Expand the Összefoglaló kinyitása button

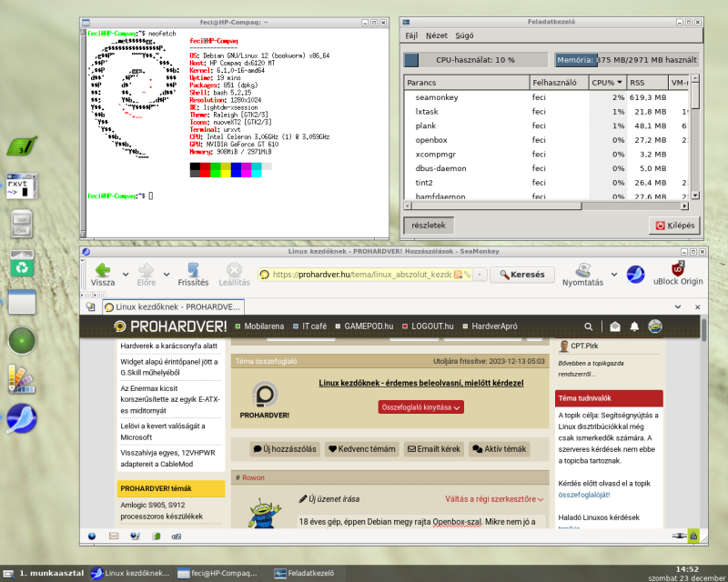pos(420,407)
